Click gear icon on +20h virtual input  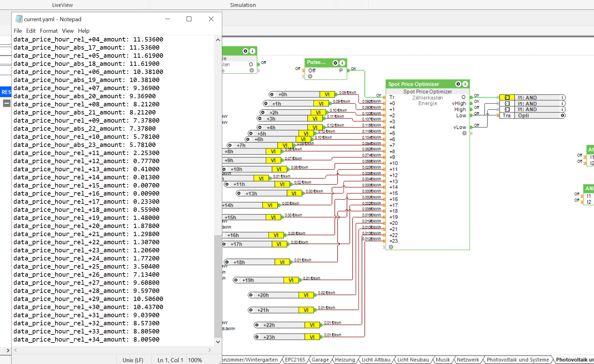point(251,295)
